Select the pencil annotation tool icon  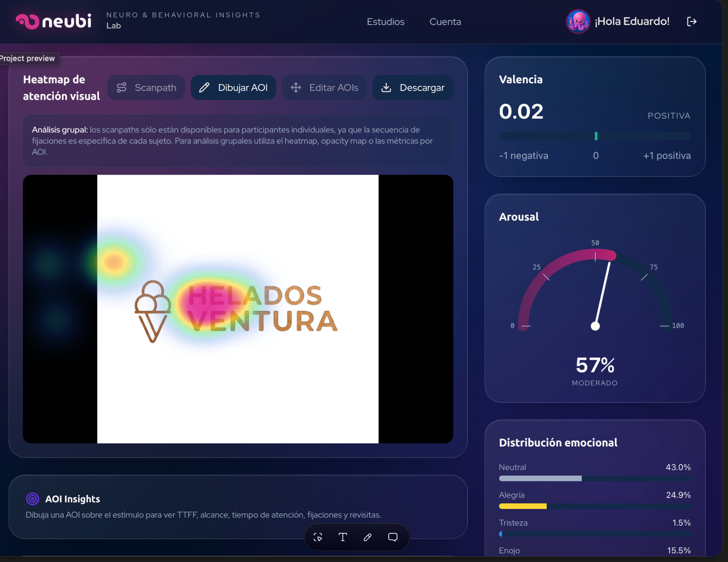pyautogui.click(x=367, y=537)
